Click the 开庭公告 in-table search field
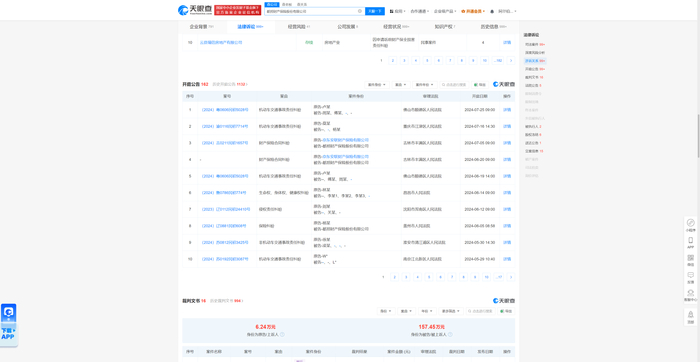This screenshot has height=362, width=700. click(x=454, y=84)
